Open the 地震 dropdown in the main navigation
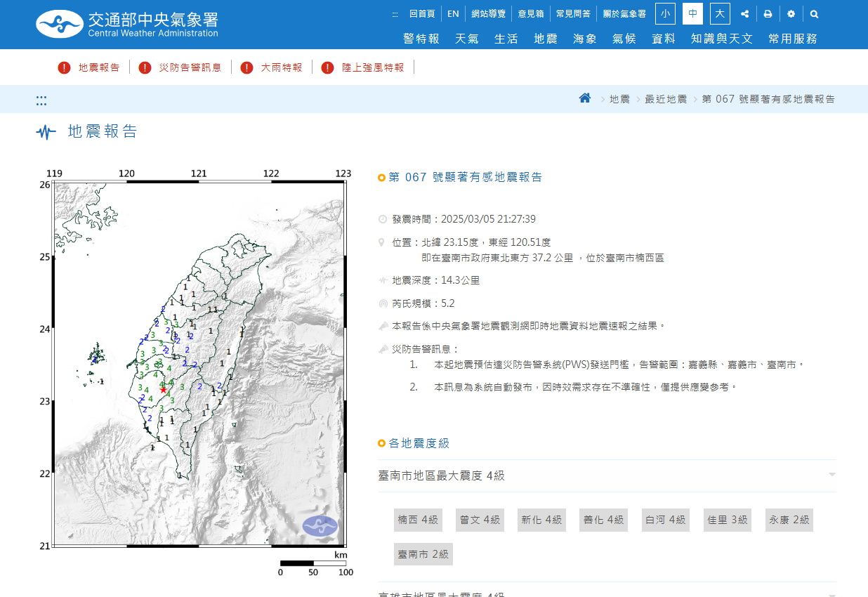Viewport: 868px width, 597px height. (x=545, y=39)
